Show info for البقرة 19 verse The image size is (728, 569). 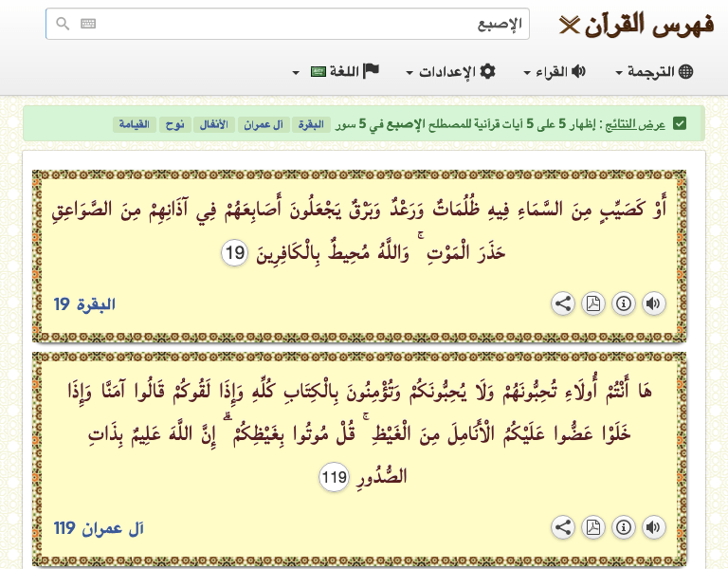pos(624,303)
